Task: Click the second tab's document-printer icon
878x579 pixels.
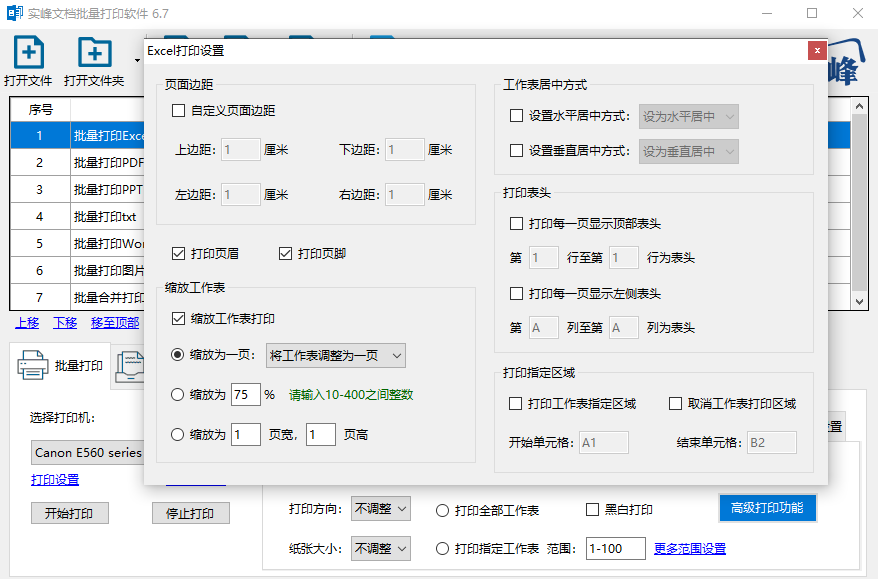Action: coord(130,367)
